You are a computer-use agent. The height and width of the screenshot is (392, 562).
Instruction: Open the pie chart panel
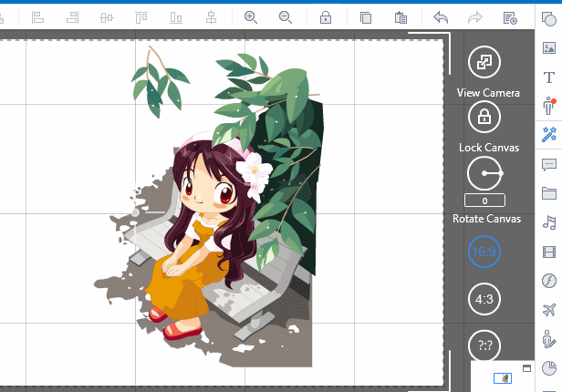point(549,368)
